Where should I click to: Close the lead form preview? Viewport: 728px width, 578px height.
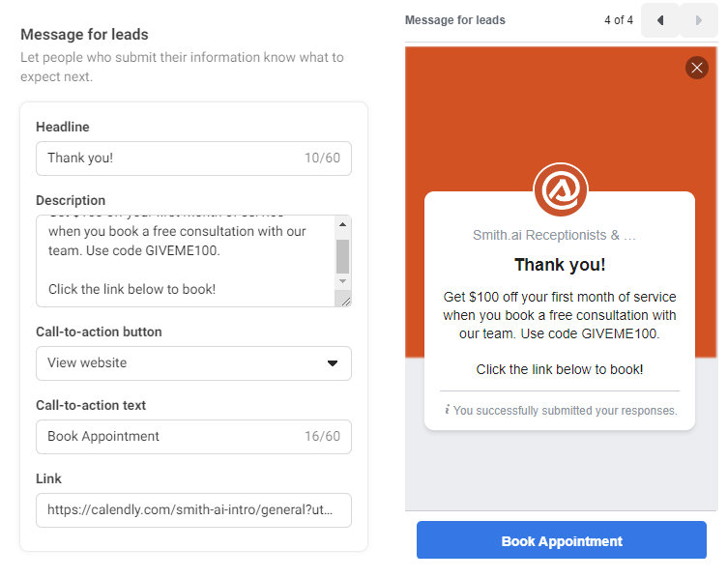pyautogui.click(x=696, y=68)
